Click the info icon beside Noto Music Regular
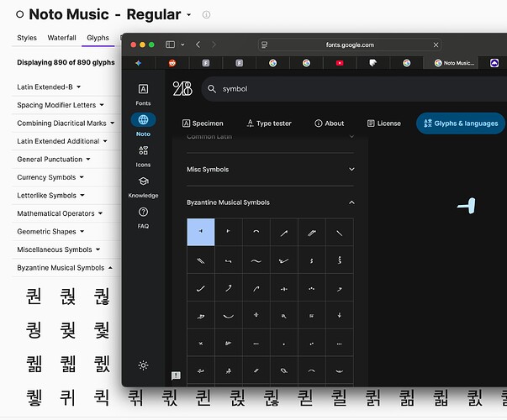Viewport: 507px width, 420px height. [207, 15]
